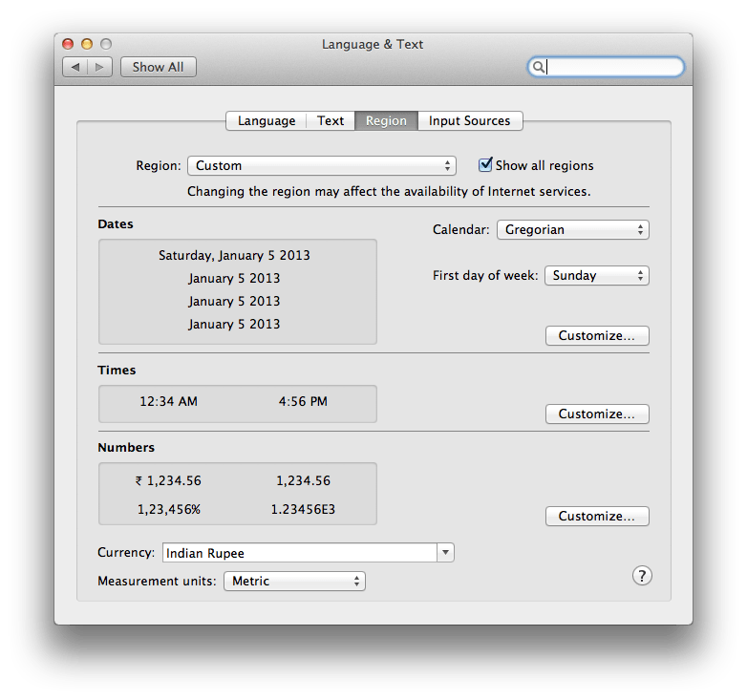The height and width of the screenshot is (700, 747).
Task: Expand the Currency combo box arrow
Action: tap(445, 553)
